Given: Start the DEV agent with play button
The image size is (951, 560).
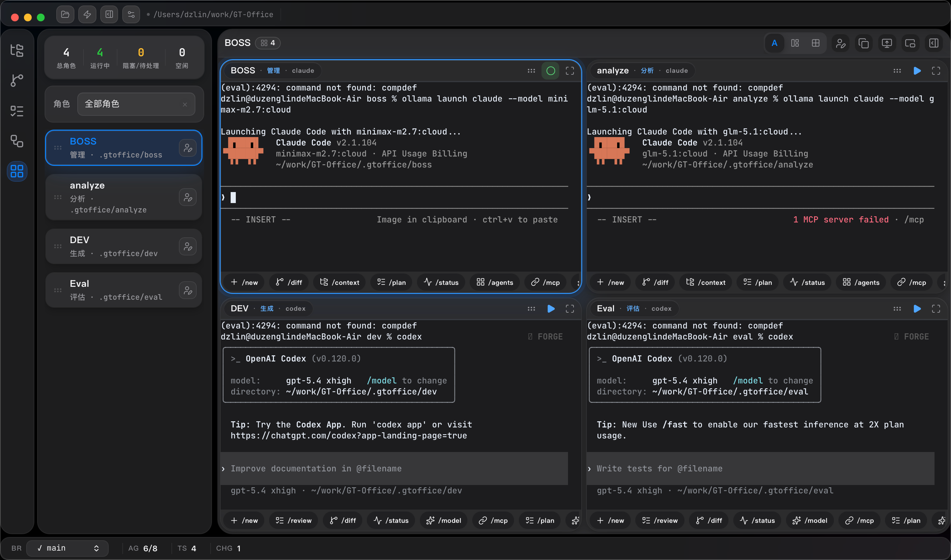Looking at the screenshot, I should click(551, 309).
